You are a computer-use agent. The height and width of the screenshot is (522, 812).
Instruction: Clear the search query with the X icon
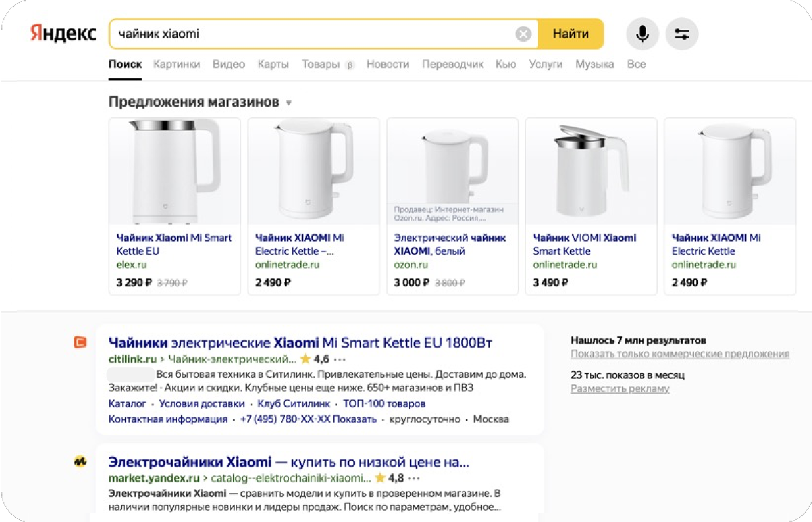pyautogui.click(x=523, y=34)
